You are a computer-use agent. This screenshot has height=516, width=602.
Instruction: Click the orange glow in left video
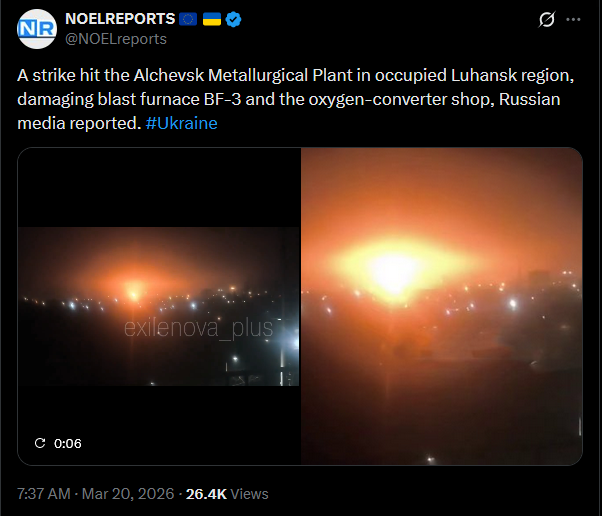[x=133, y=288]
